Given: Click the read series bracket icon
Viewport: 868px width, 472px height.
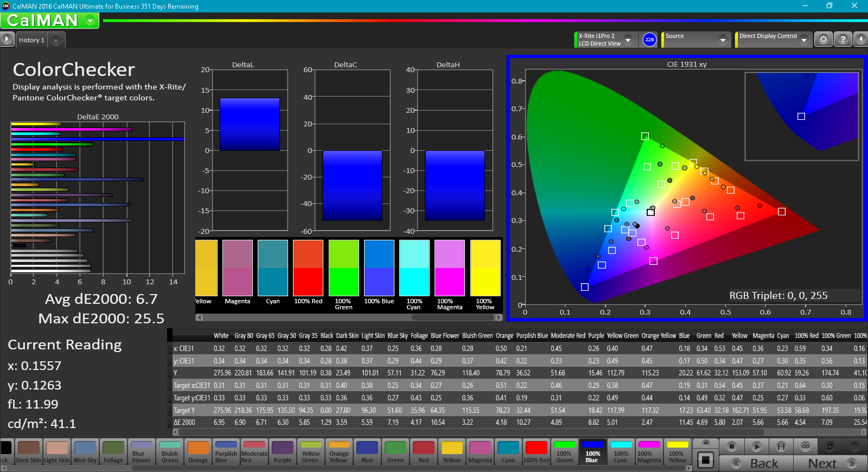Looking at the screenshot, I should coord(781,447).
